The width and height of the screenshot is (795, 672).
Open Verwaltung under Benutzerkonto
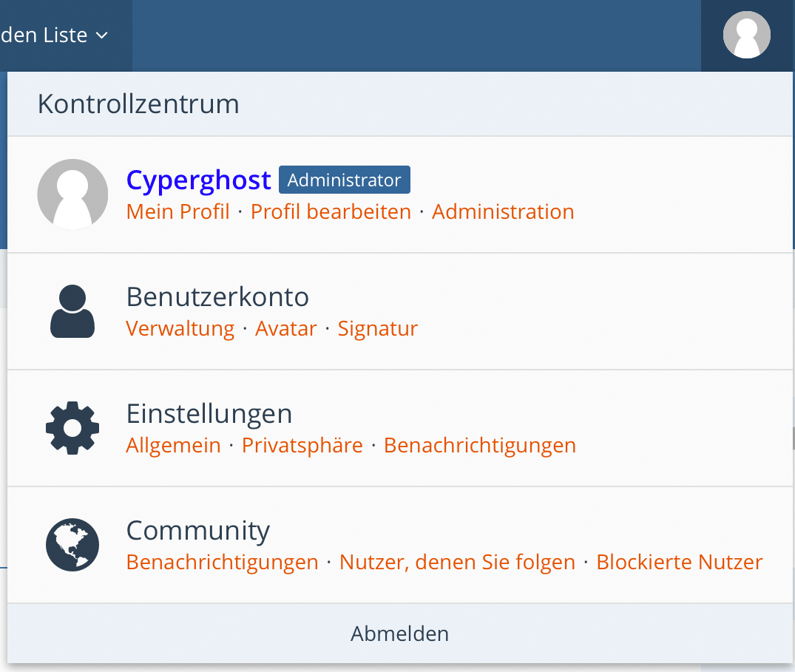click(x=180, y=328)
